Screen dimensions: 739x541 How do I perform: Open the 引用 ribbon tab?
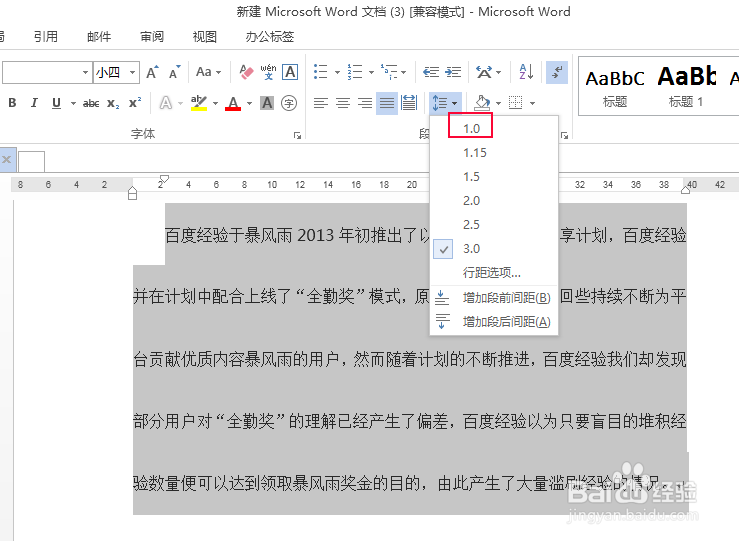46,36
